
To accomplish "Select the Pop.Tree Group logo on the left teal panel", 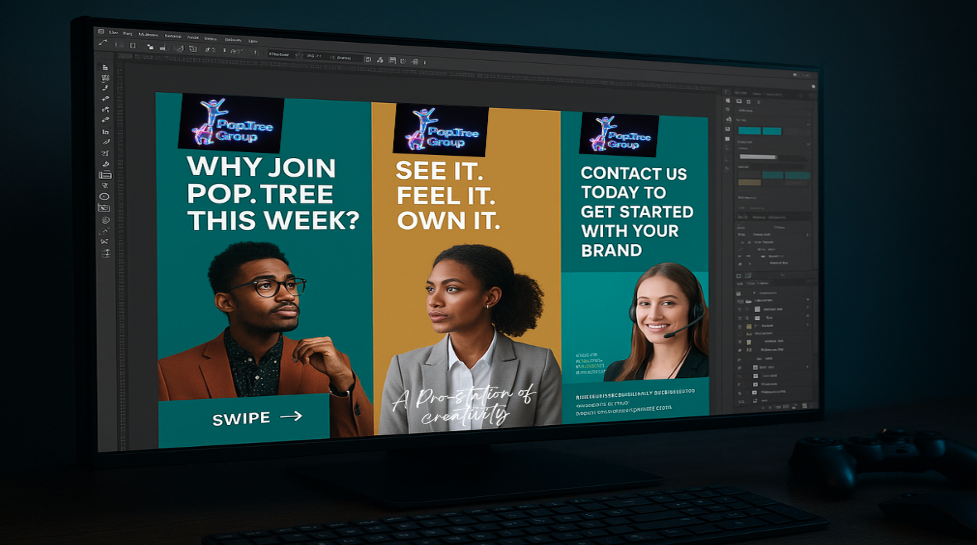I will [231, 123].
